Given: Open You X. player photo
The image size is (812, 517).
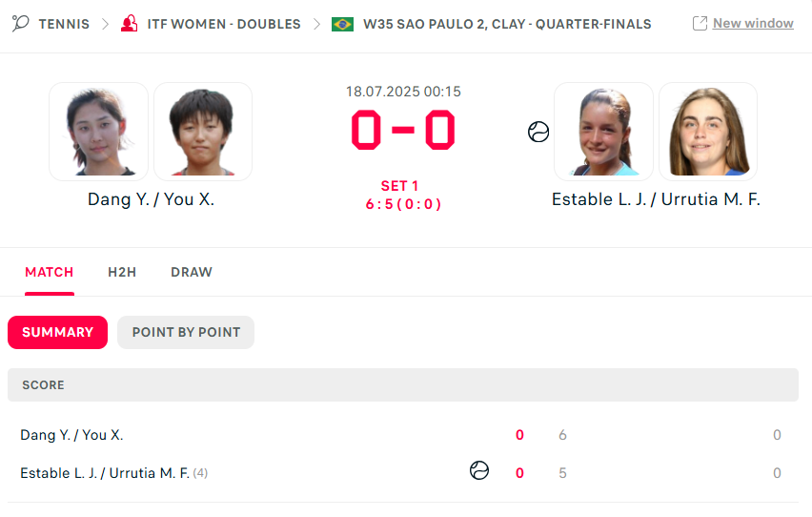Looking at the screenshot, I should click(203, 131).
